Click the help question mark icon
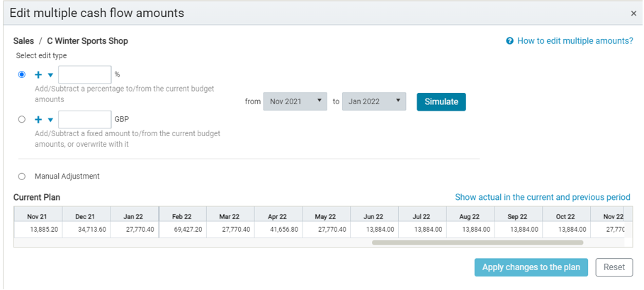 pyautogui.click(x=509, y=41)
